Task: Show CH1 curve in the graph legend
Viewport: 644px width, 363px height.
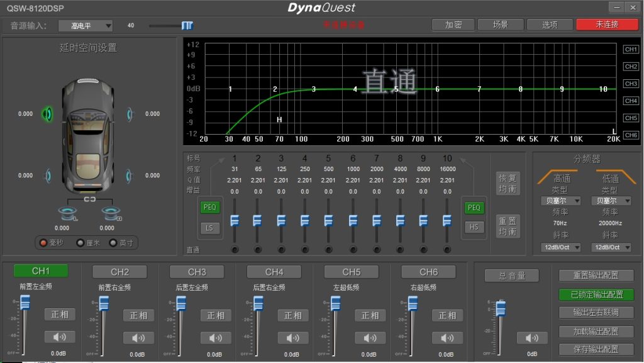Action: click(x=631, y=49)
